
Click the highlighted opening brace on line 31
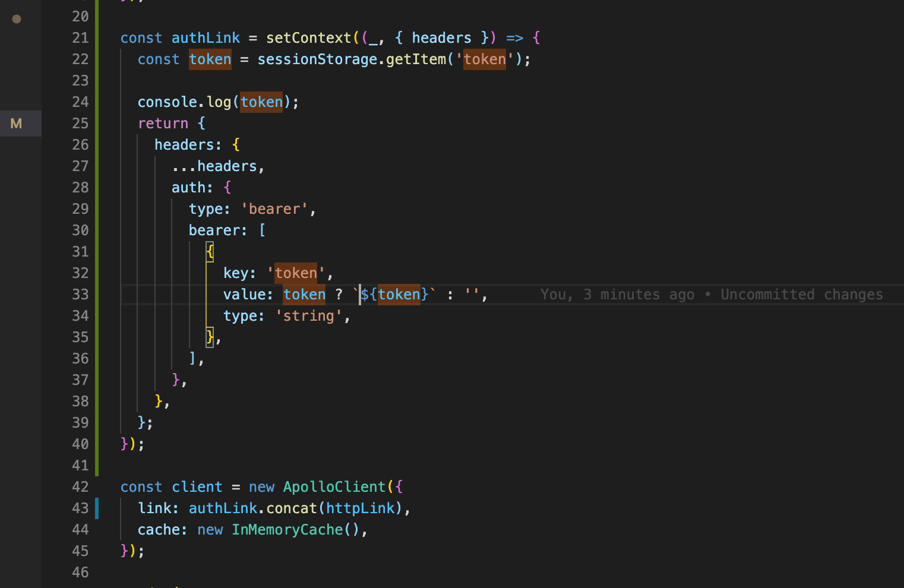click(x=210, y=252)
